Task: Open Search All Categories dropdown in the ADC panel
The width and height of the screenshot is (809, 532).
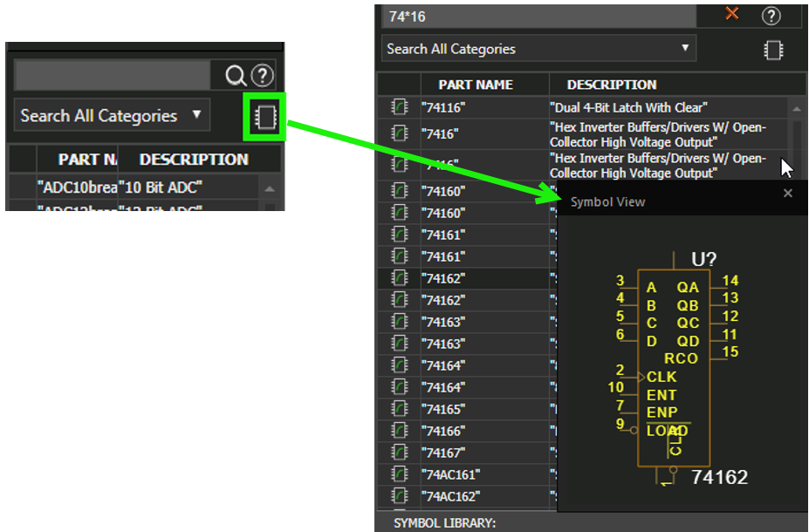Action: click(x=112, y=115)
